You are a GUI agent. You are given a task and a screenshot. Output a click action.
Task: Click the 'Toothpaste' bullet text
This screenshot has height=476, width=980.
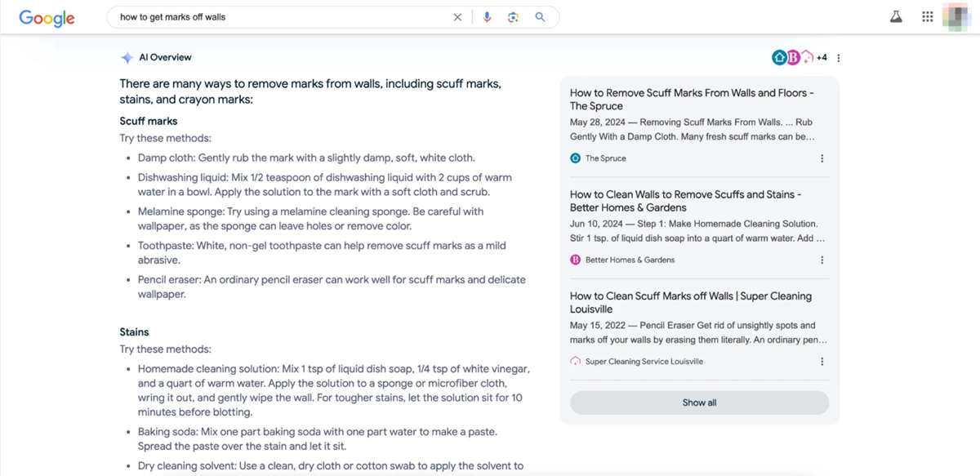point(323,252)
